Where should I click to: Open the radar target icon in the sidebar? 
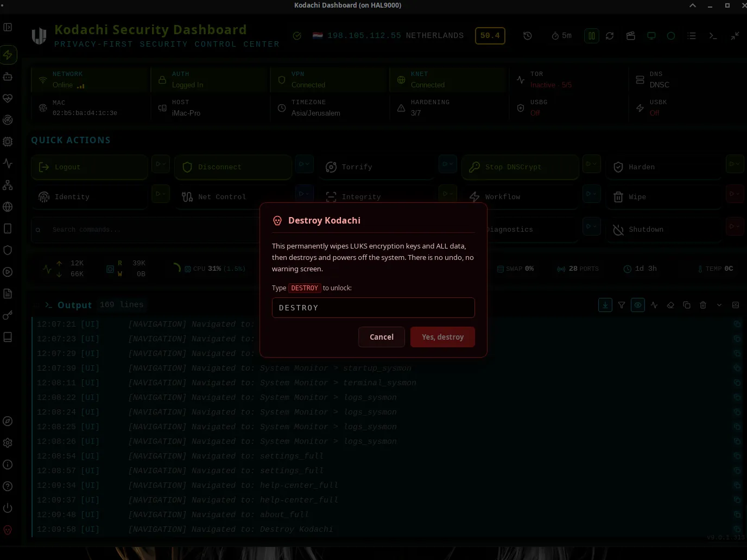[8, 120]
